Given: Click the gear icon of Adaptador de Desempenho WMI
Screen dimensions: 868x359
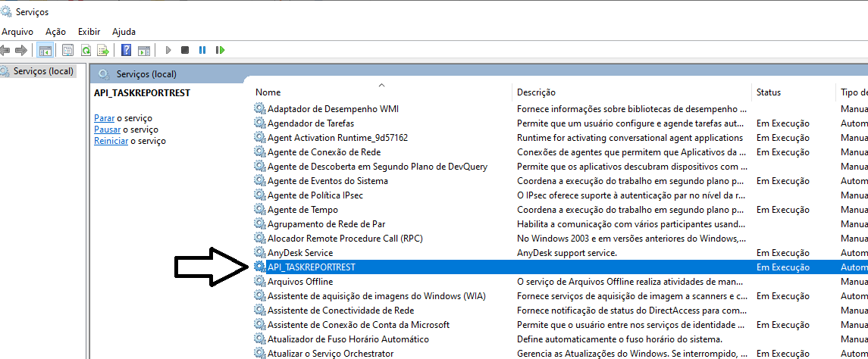Looking at the screenshot, I should click(x=259, y=108).
